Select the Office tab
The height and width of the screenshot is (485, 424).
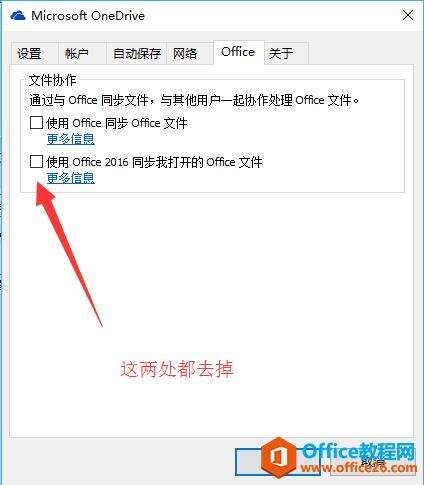[239, 52]
